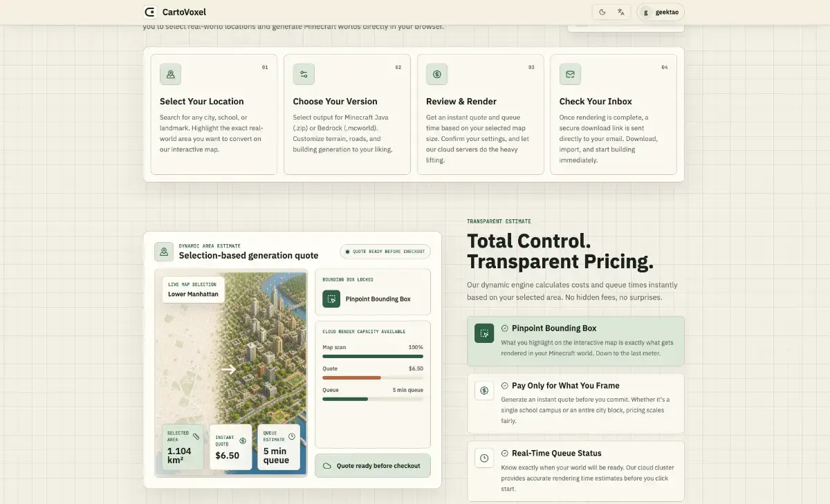Click the check circle before Pinpoint Bounding Box heading
830x504 pixels.
point(505,328)
